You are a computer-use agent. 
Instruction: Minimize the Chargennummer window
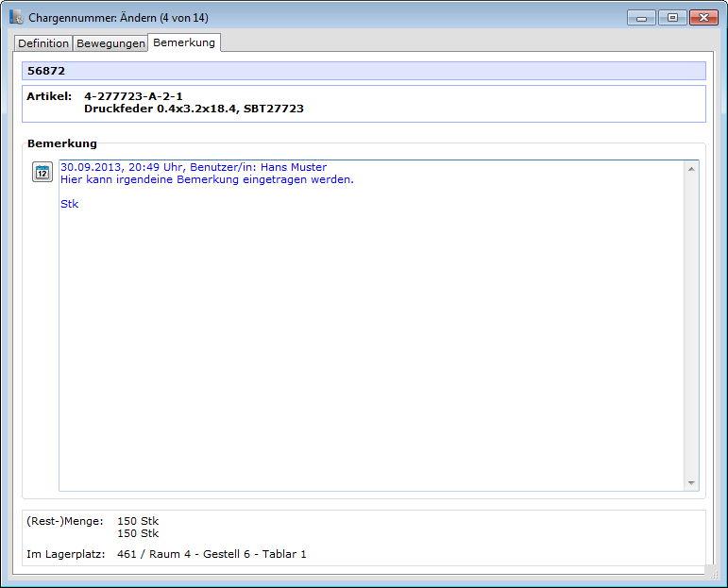(641, 18)
